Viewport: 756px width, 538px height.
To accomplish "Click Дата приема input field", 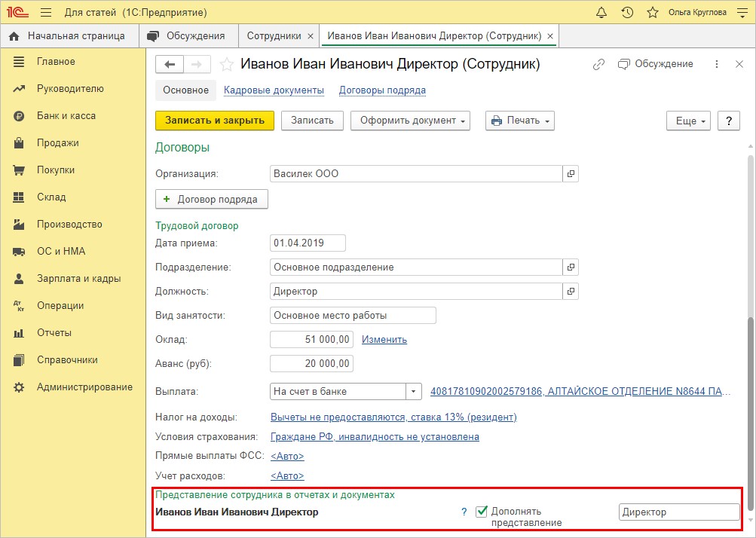I will pos(308,243).
